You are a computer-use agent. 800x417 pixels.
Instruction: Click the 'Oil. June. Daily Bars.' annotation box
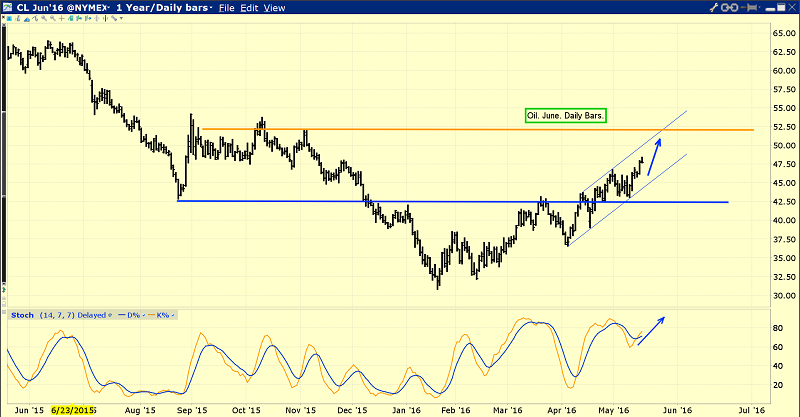tap(567, 116)
